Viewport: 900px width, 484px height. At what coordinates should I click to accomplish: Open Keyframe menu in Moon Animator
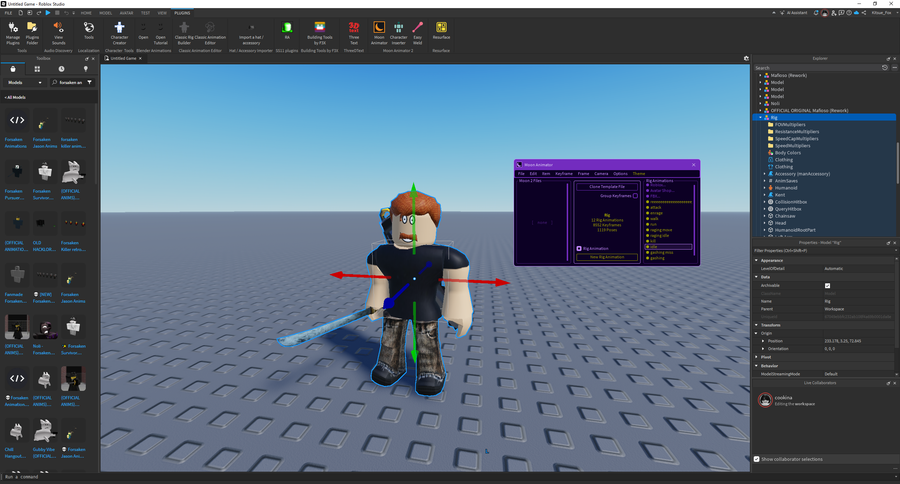click(564, 173)
